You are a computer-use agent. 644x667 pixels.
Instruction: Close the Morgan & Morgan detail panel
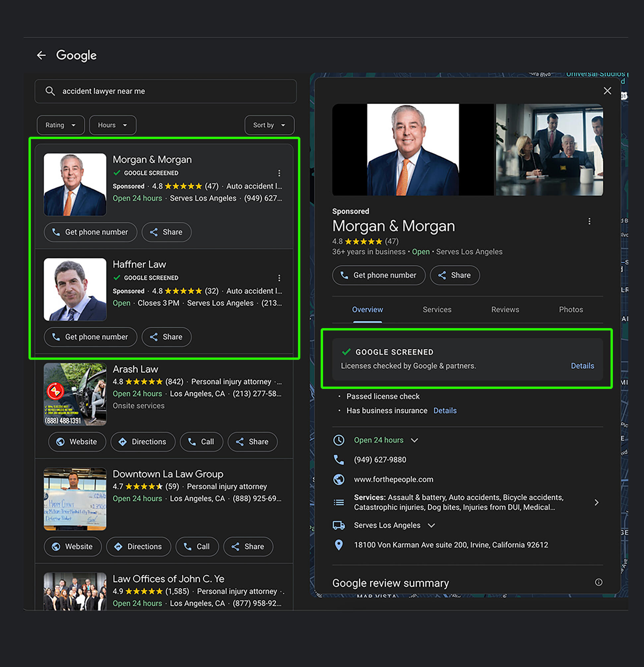coord(607,91)
